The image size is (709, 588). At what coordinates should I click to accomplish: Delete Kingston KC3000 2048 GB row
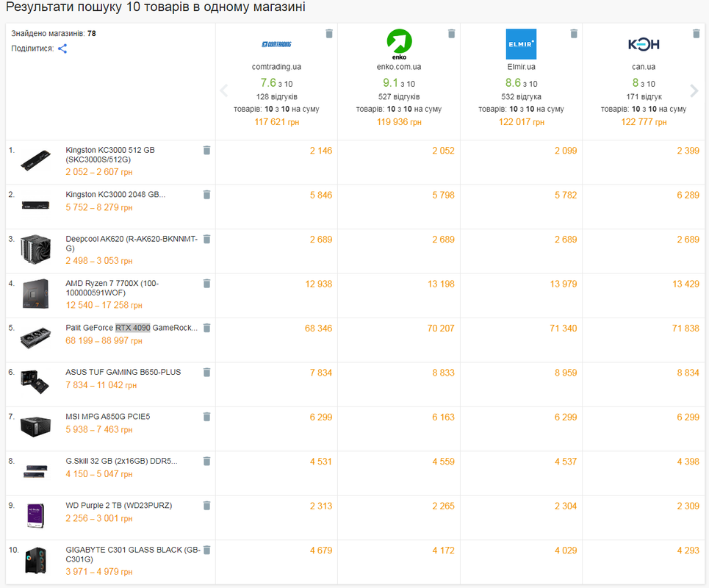pos(206,195)
